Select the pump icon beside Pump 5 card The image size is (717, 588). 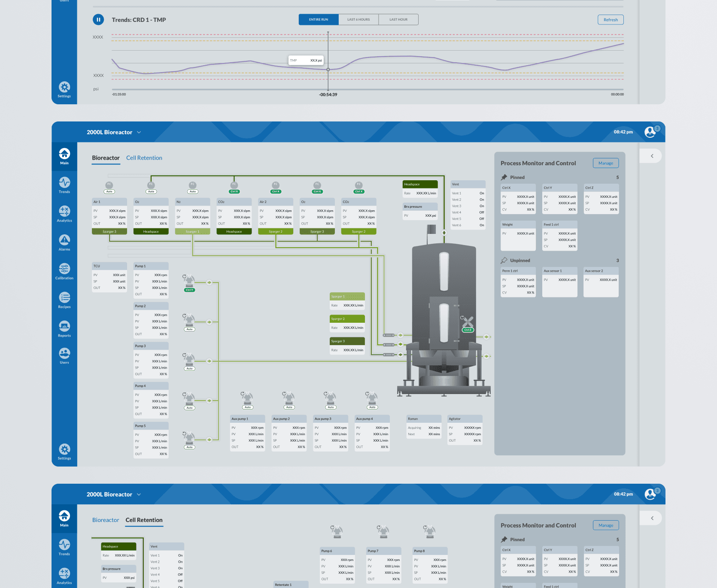tap(189, 438)
